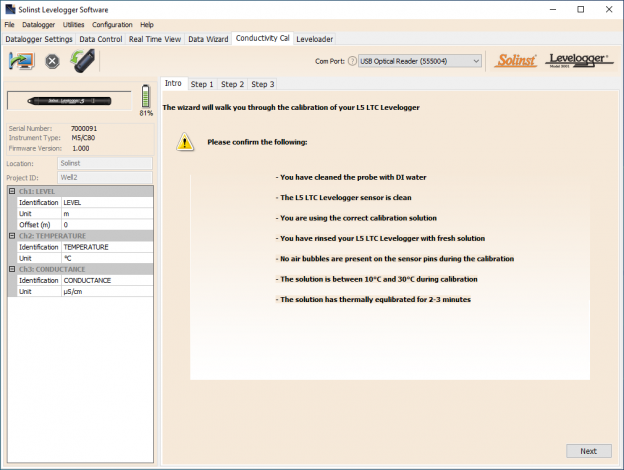Image resolution: width=624 pixels, height=470 pixels.
Task: Click the retrieve settings from Levelogger icon
Action: 20,61
